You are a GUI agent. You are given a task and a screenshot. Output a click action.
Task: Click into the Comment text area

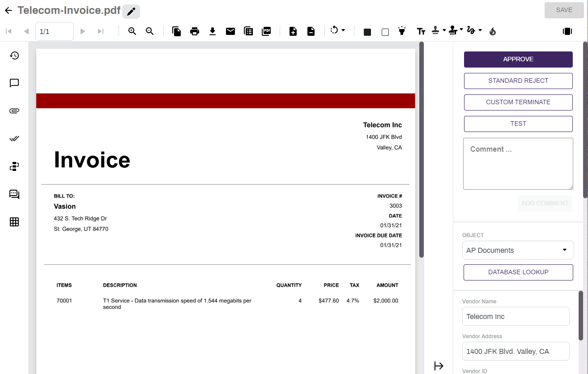(x=518, y=164)
